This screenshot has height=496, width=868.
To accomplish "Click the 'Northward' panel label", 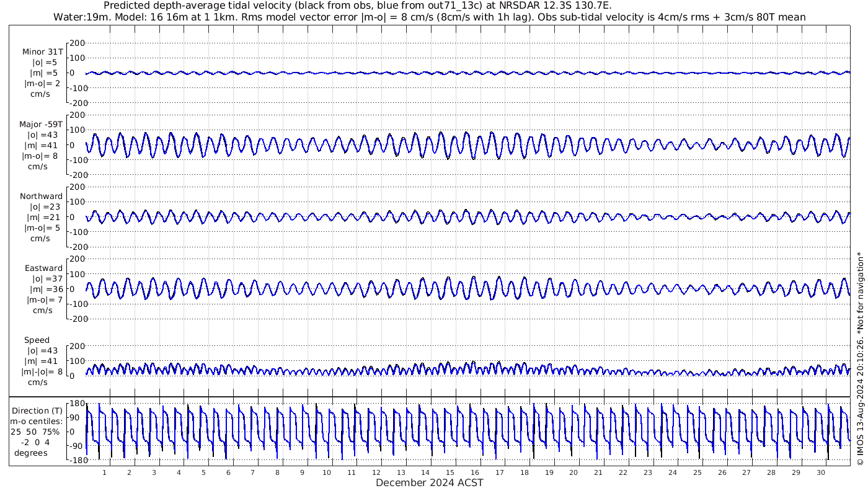I will click(42, 196).
